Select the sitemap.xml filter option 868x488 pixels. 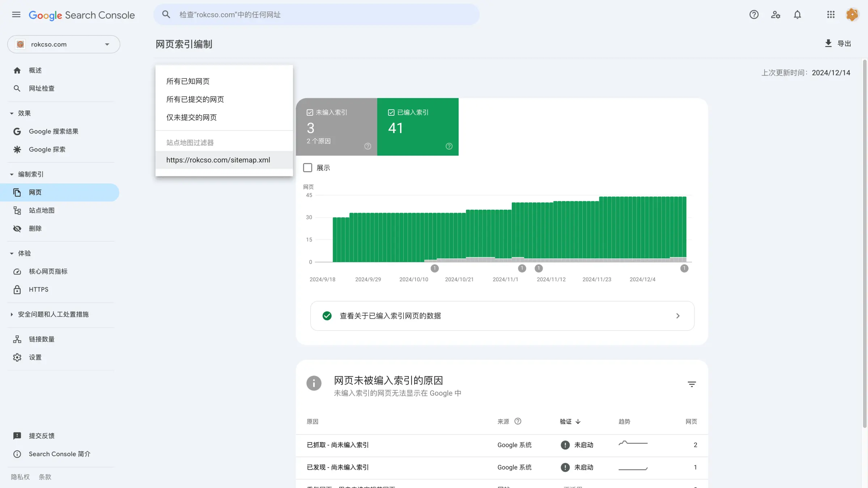click(224, 160)
